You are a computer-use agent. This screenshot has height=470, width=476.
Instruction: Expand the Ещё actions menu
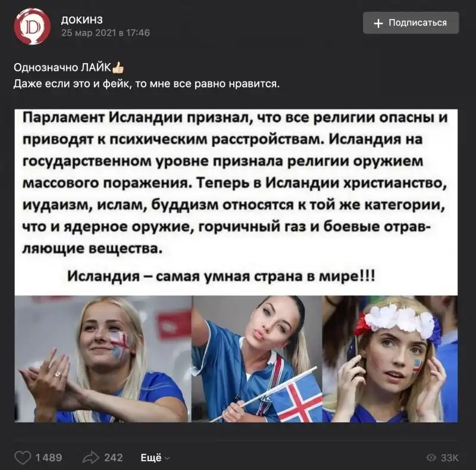[155, 458]
